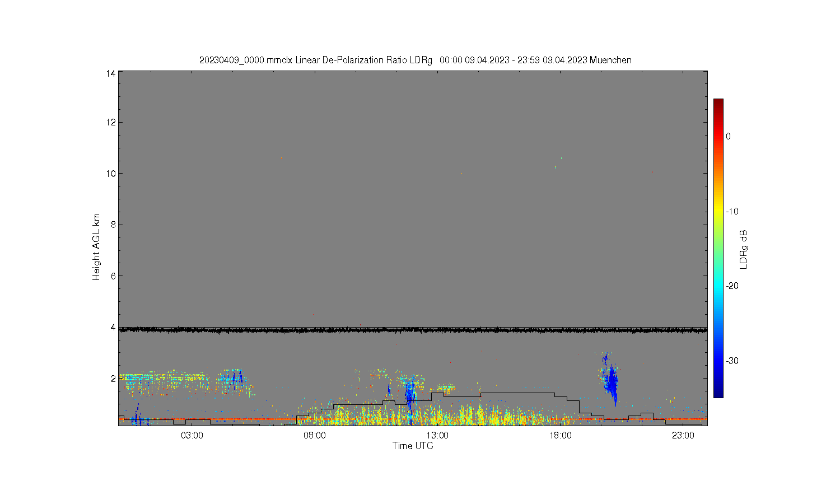Click the '03:00' time tick label

[192, 436]
